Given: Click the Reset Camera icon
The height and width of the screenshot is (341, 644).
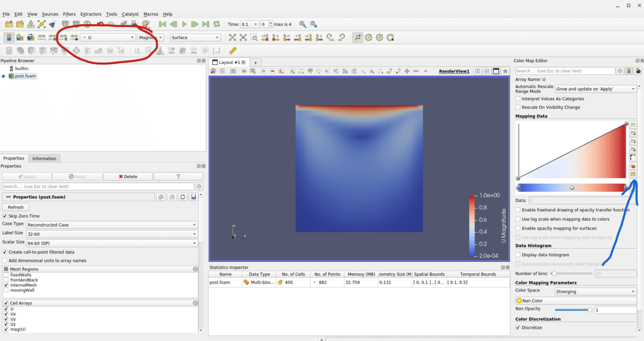Looking at the screenshot, I should (232, 38).
